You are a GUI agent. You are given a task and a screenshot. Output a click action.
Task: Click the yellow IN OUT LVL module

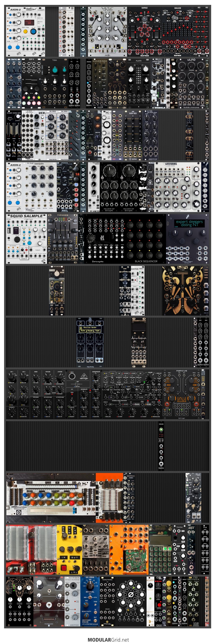point(69,549)
